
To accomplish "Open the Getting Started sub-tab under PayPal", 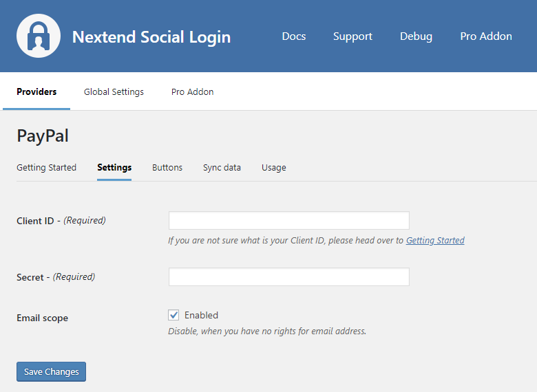I will coord(46,167).
